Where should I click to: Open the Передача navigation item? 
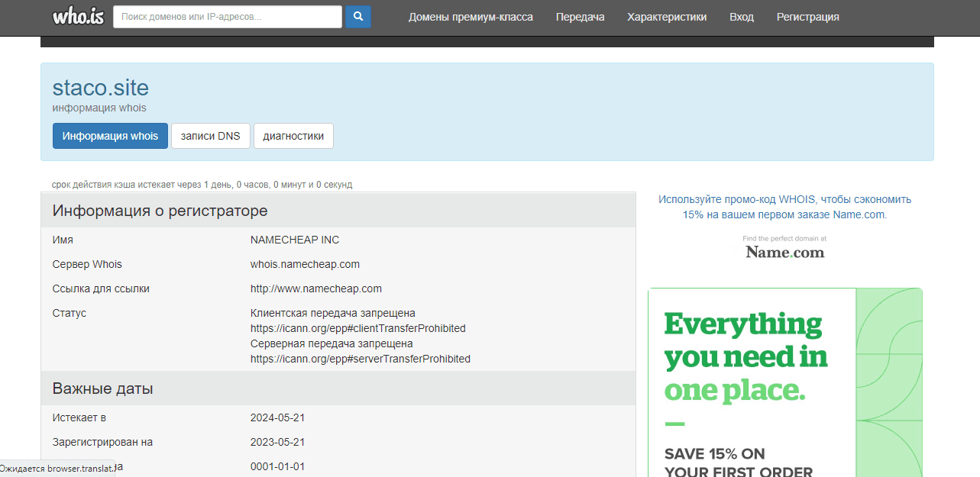coord(580,17)
